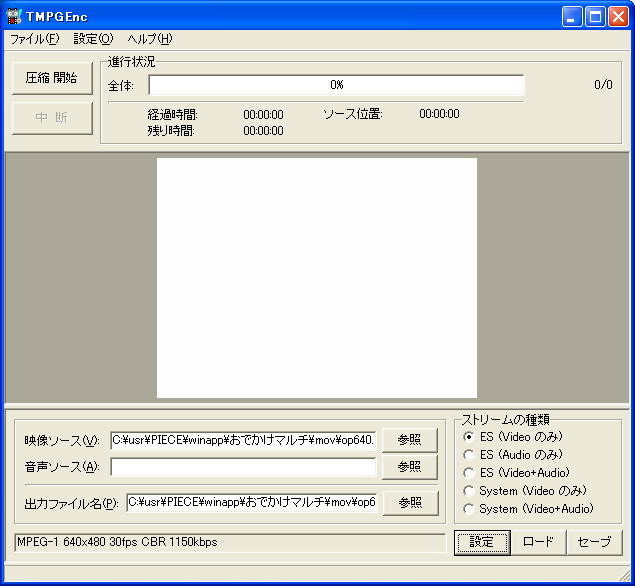Viewport: 635px width, 586px height.
Task: Click the セーブ save button
Action: 595,543
